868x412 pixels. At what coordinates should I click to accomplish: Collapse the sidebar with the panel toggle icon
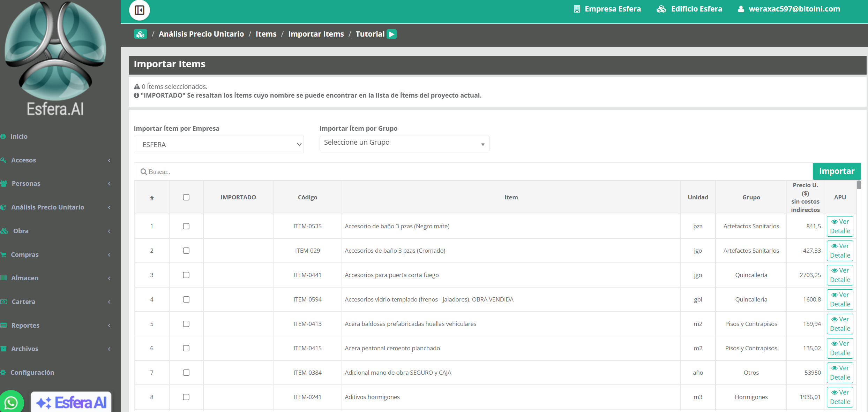(x=140, y=10)
